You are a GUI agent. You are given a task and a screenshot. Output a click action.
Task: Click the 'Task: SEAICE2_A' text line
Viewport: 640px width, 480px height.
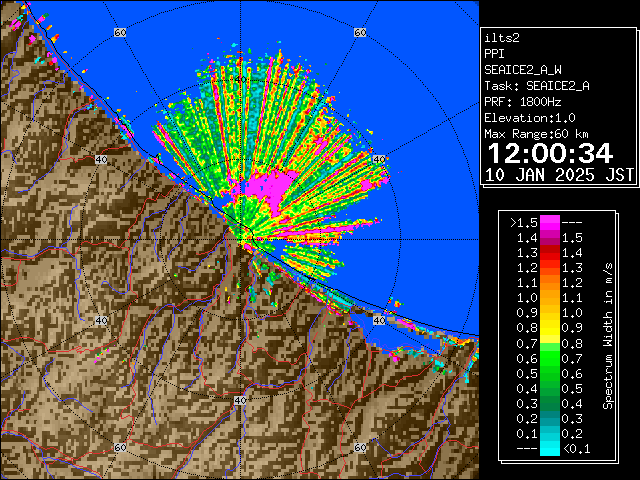537,86
